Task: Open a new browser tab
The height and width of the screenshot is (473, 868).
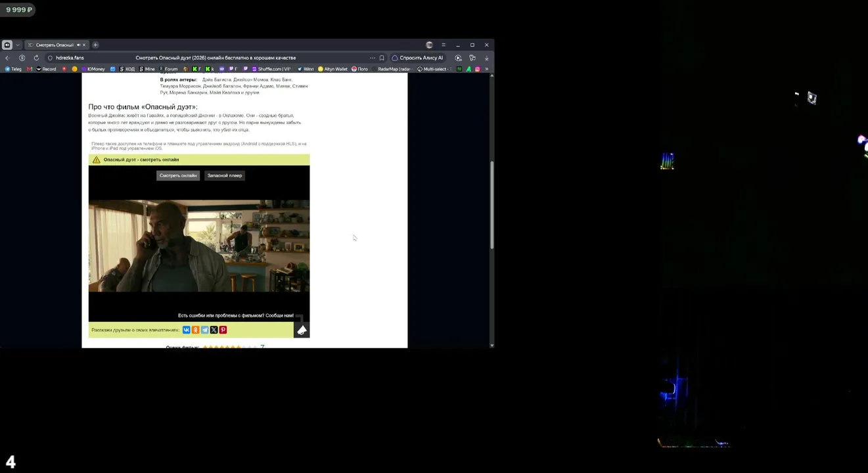Action: click(x=95, y=45)
